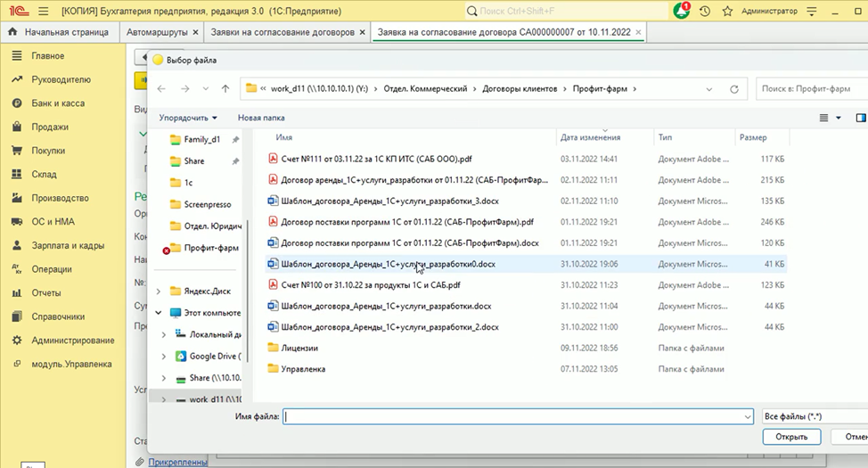Click Склад grid icon in sidebar
The image size is (868, 468).
(x=17, y=174)
